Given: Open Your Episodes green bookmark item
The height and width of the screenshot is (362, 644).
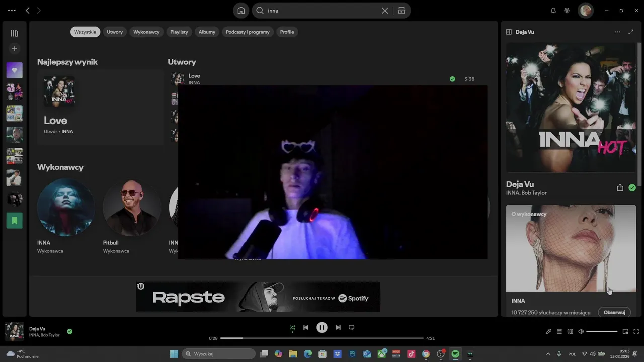Looking at the screenshot, I should pos(14,220).
